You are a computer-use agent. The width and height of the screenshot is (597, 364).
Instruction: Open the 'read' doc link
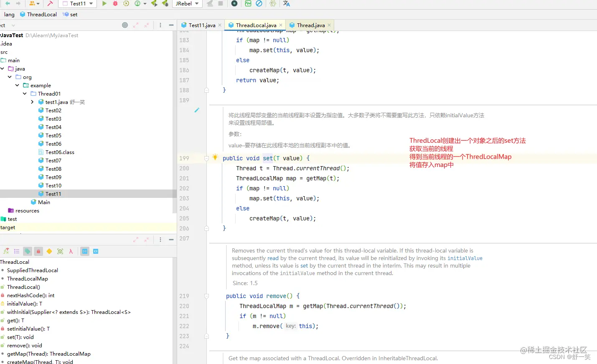coord(273,258)
